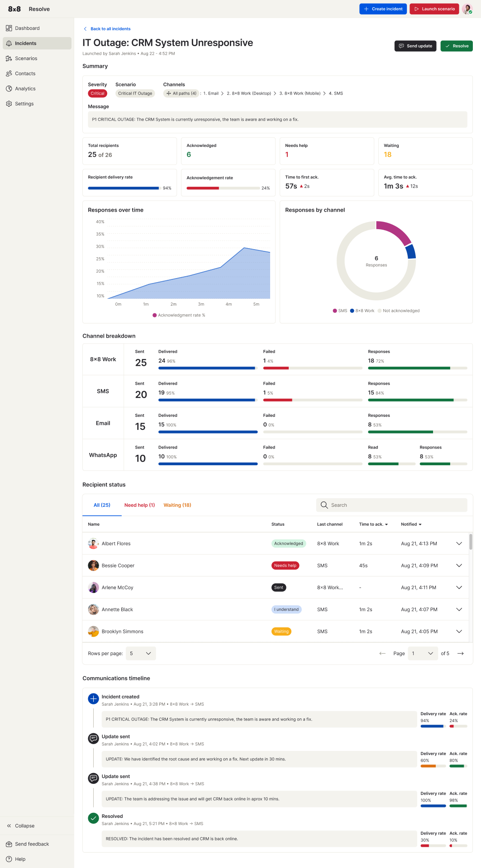Click the Send feedback icon
Image resolution: width=481 pixels, height=868 pixels.
pos(9,844)
